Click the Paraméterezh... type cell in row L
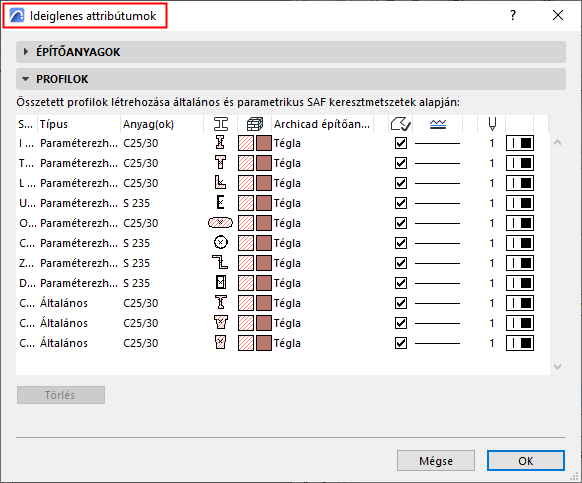The image size is (582, 483). [x=79, y=183]
